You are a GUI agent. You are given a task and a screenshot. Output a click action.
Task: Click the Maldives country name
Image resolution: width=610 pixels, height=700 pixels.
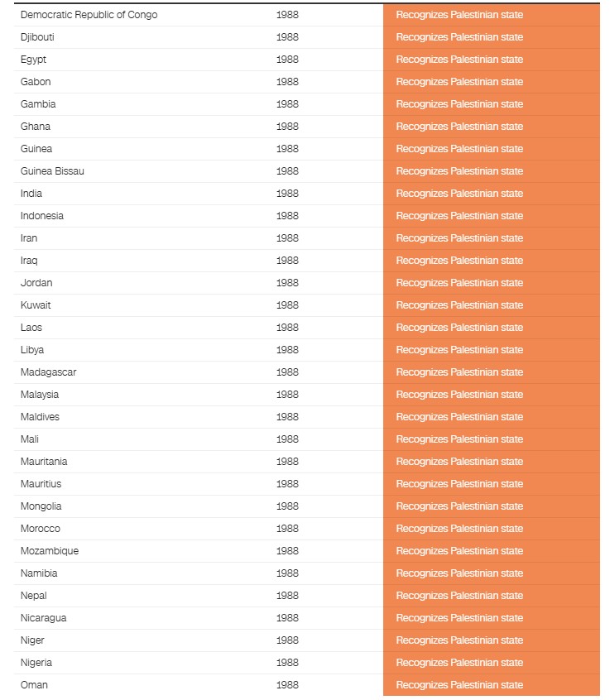coord(40,417)
